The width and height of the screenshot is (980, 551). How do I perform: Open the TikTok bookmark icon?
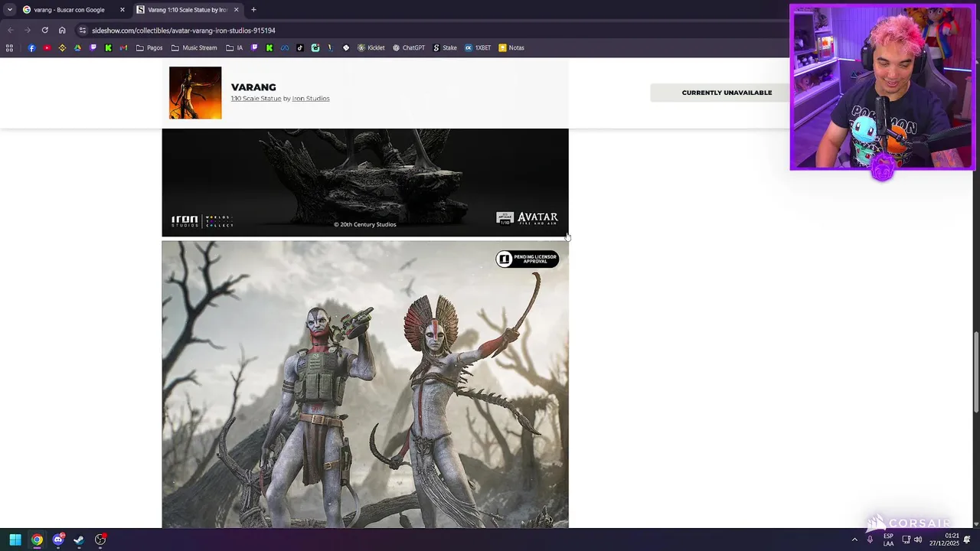[300, 47]
